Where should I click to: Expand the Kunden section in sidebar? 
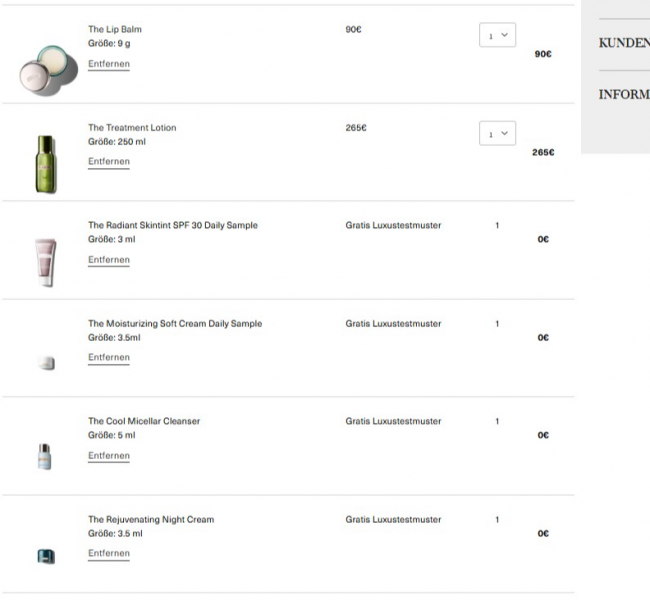(x=623, y=44)
